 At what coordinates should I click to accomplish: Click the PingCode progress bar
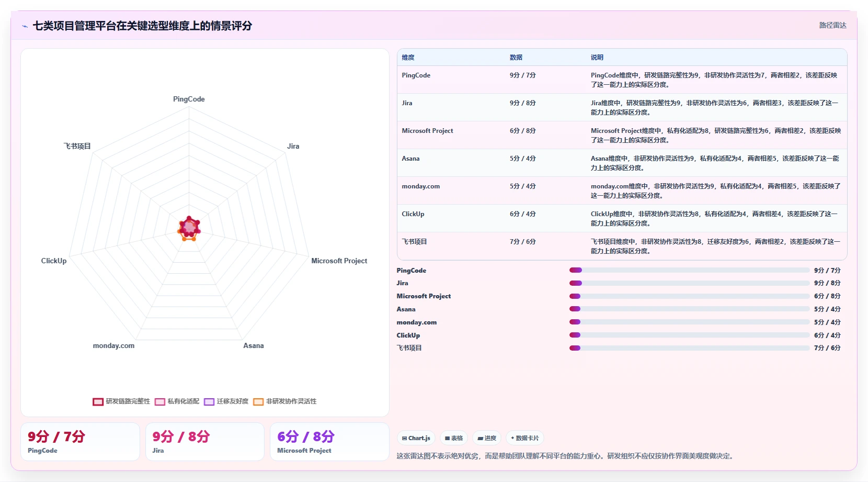689,270
